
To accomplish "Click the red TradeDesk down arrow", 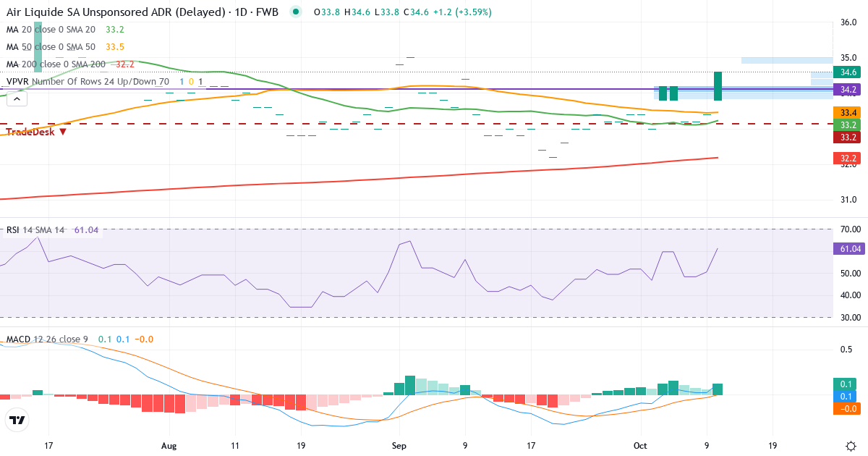I will pos(63,132).
